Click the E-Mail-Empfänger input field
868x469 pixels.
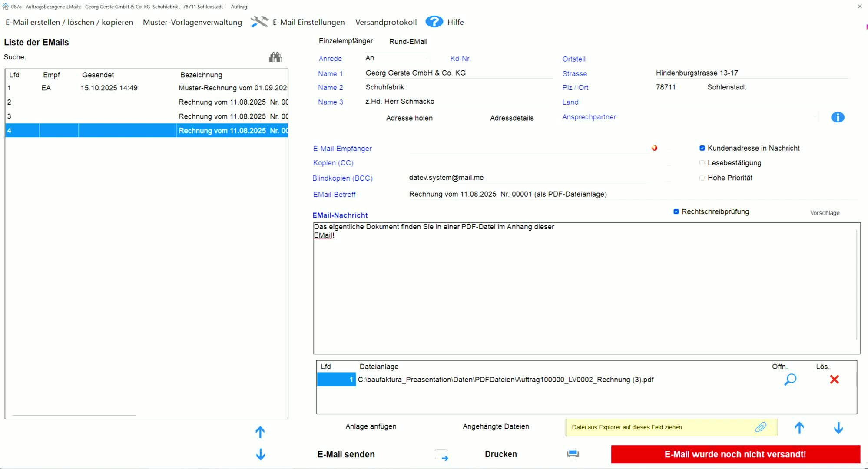528,149
